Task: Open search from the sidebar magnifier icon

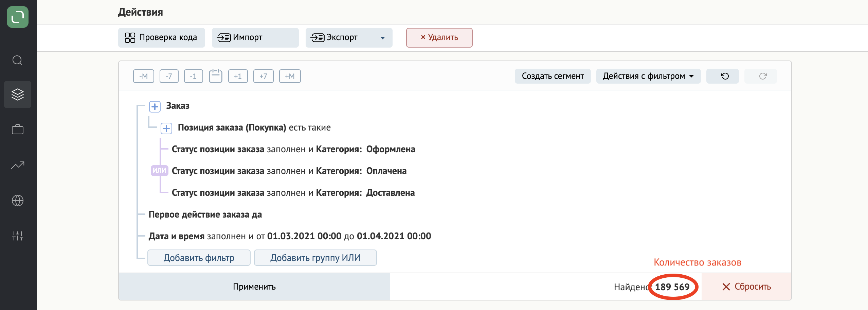Action: [18, 61]
